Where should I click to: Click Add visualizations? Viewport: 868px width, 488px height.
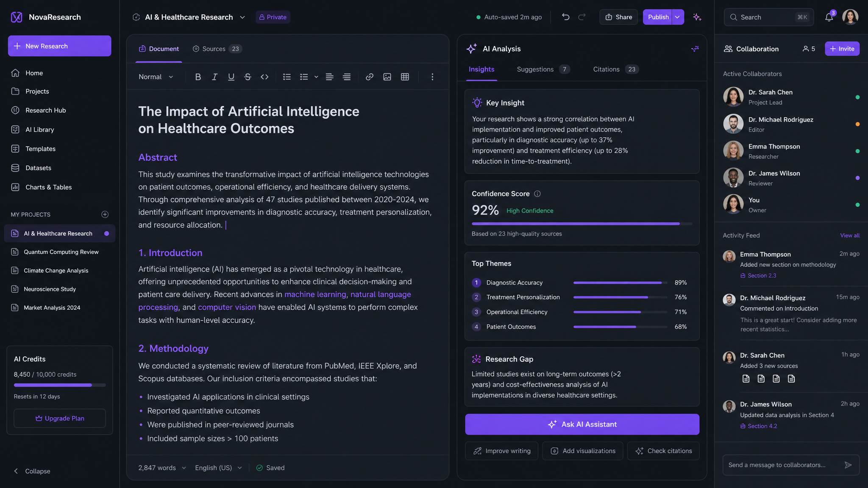tap(582, 451)
